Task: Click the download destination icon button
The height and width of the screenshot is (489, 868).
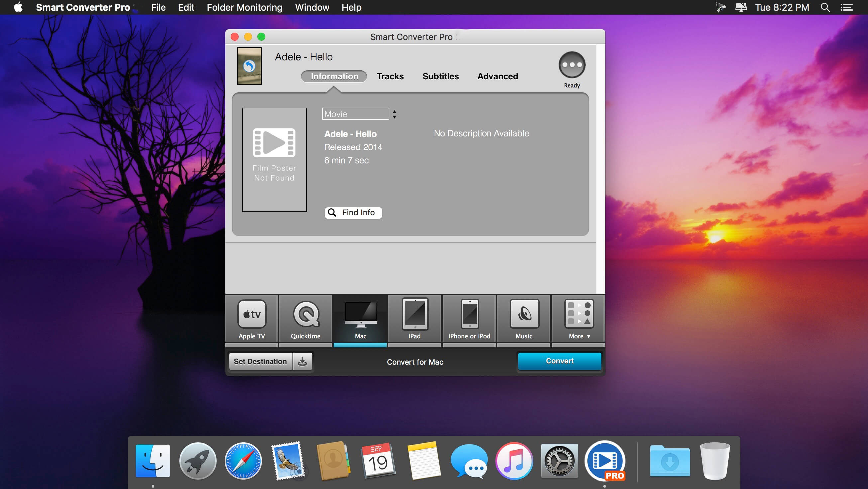Action: coord(302,361)
